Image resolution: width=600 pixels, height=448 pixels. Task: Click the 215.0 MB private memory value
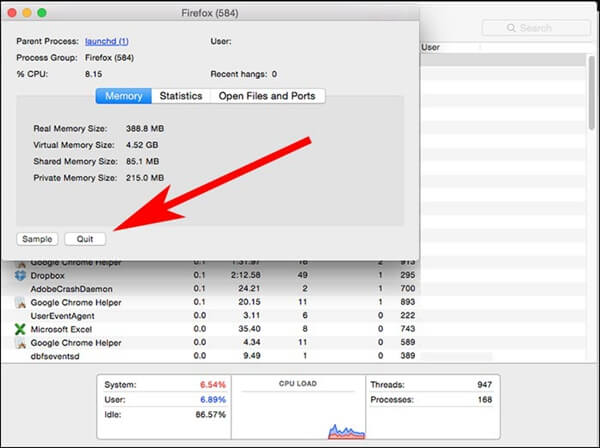pos(145,178)
